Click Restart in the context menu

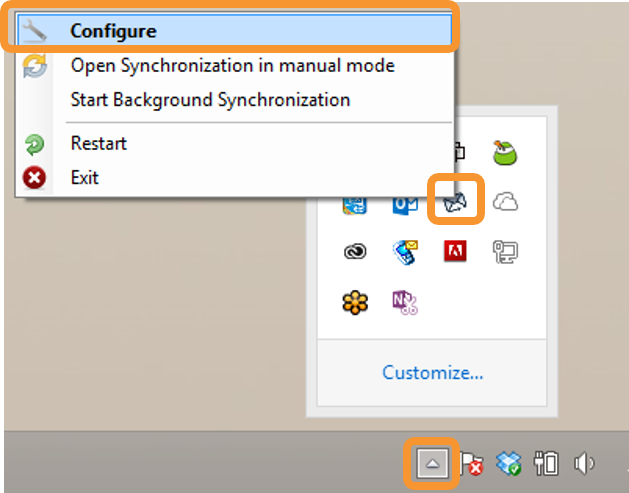coord(98,143)
